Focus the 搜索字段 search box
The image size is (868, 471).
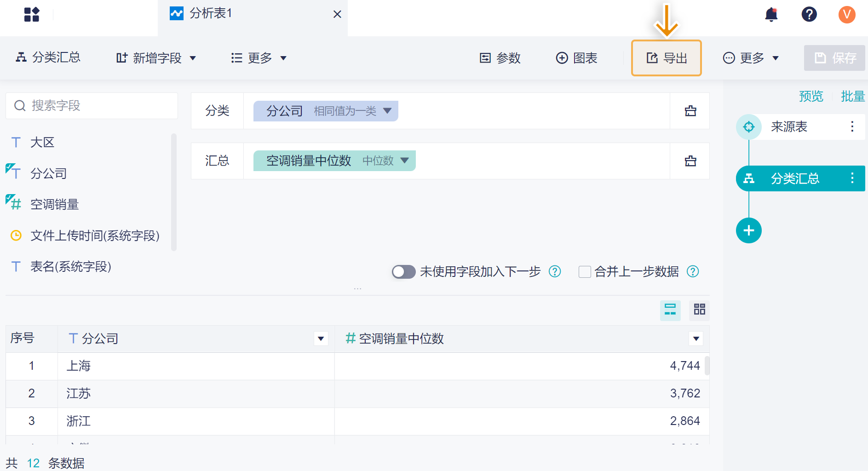point(92,106)
